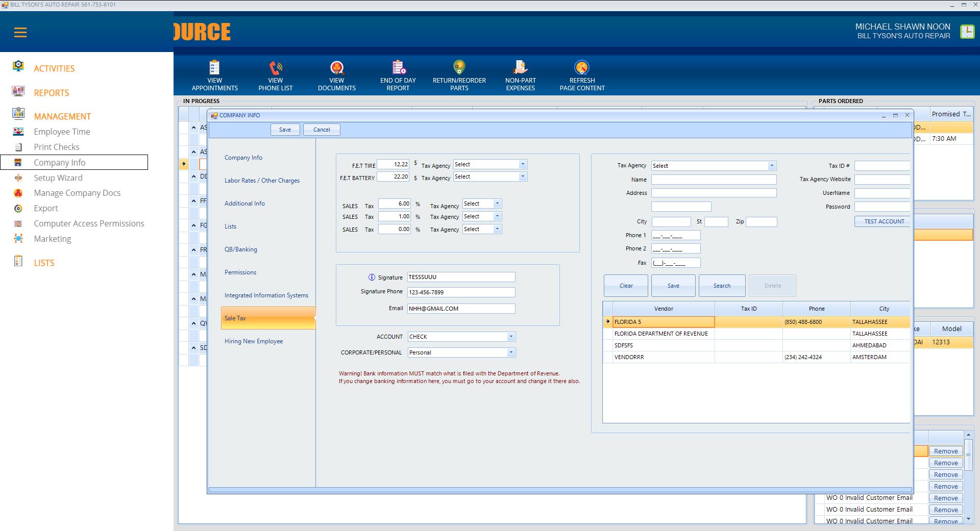Open the Corporate/Personal dropdown
The height and width of the screenshot is (531, 980).
510,352
